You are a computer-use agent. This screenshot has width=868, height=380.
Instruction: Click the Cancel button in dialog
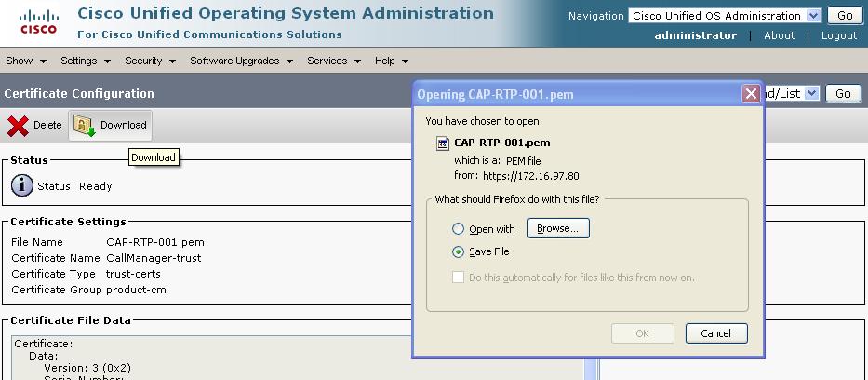[716, 333]
